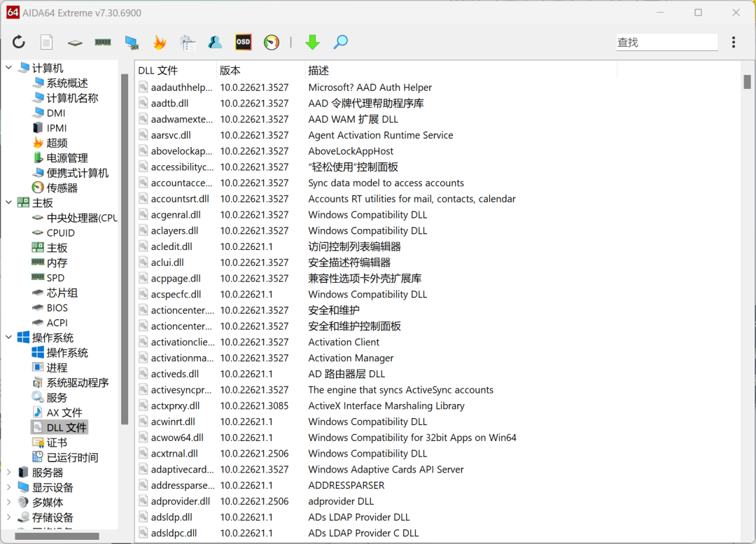Select the acledit.dll row
756x544 pixels.
tap(437, 246)
